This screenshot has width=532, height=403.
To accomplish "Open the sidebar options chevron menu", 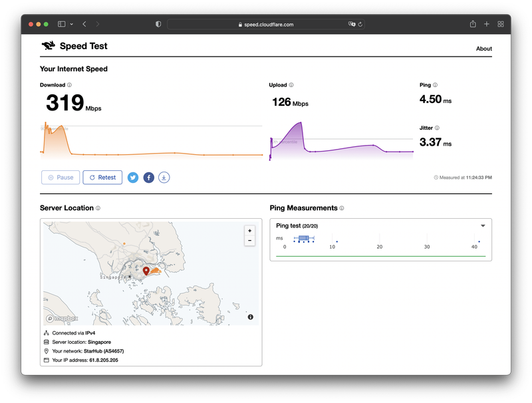I will click(71, 24).
